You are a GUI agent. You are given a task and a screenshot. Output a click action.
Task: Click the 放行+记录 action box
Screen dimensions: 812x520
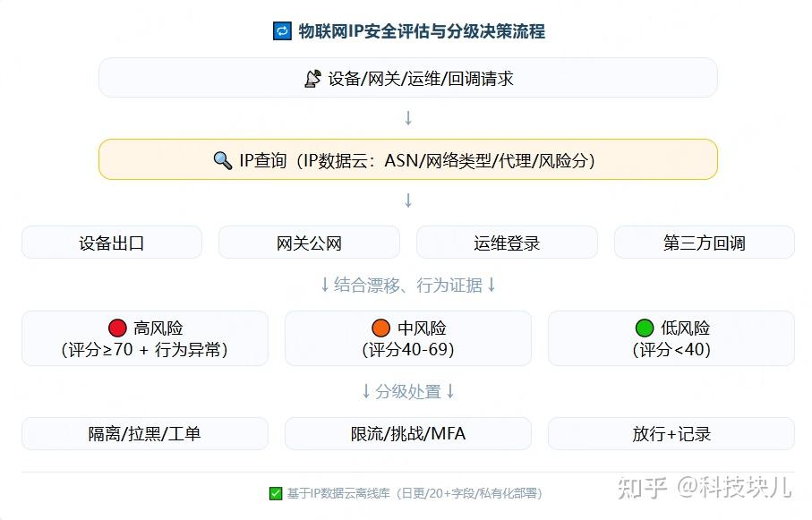coord(671,434)
